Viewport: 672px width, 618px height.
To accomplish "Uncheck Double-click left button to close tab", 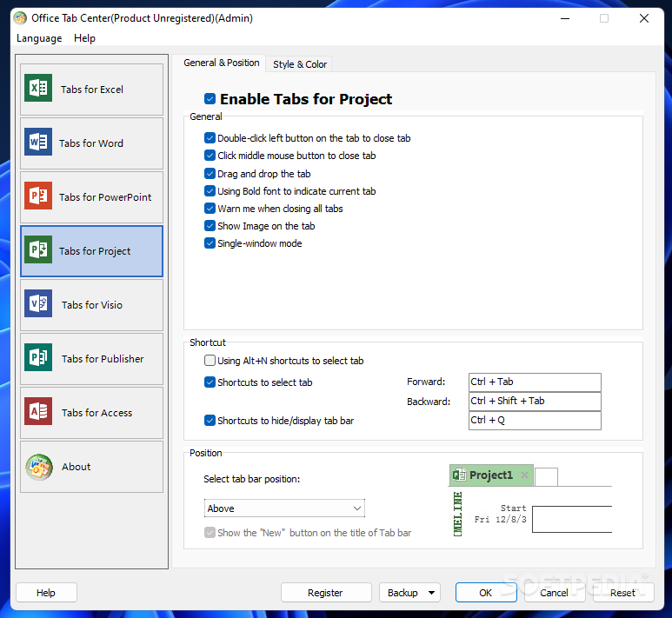I will (210, 138).
